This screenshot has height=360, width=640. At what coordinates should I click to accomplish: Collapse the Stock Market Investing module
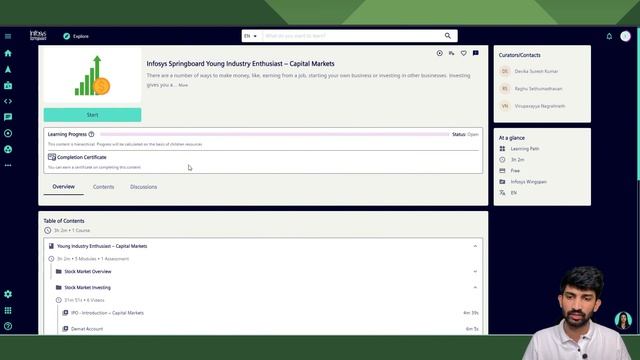tap(475, 287)
